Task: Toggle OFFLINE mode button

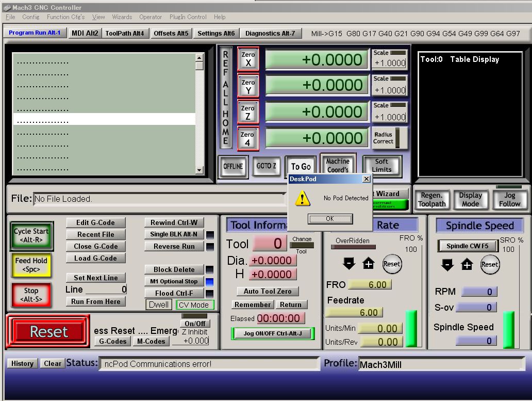Action: click(x=233, y=166)
